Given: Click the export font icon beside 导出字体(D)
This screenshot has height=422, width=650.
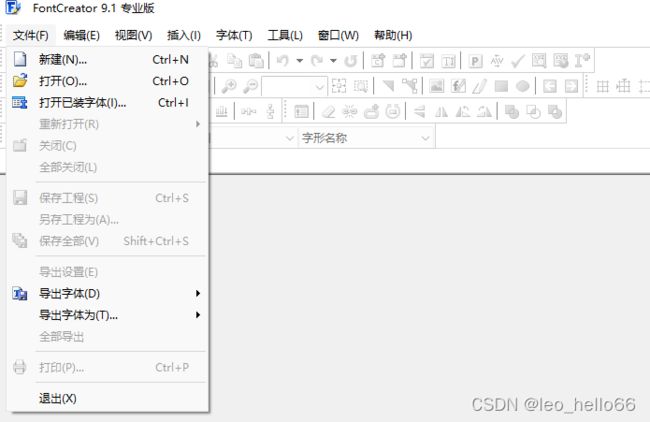Looking at the screenshot, I should pyautogui.click(x=20, y=293).
